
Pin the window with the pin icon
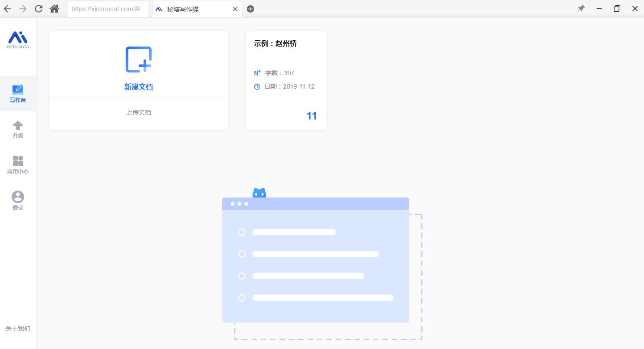[x=581, y=8]
